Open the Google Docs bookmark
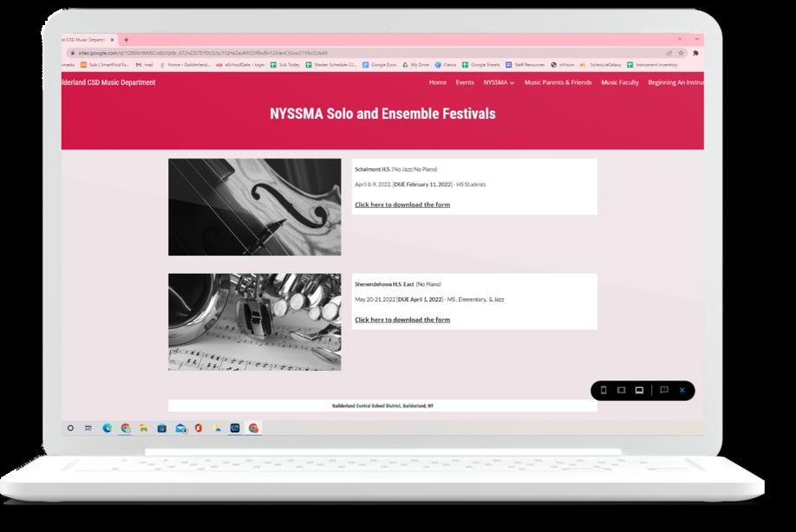The image size is (796, 532). pos(379,65)
